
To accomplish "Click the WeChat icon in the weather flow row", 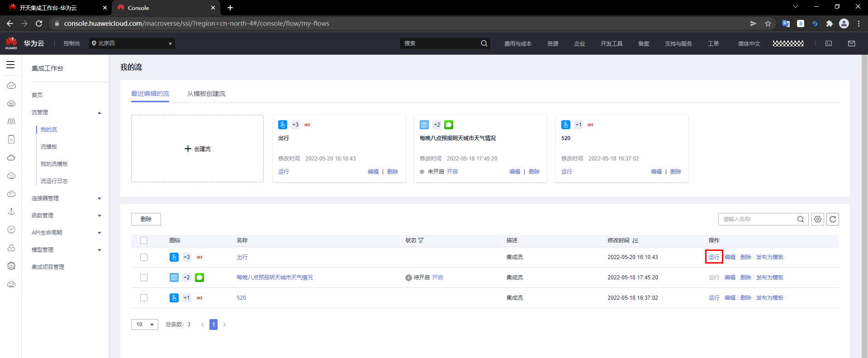I will coord(199,278).
